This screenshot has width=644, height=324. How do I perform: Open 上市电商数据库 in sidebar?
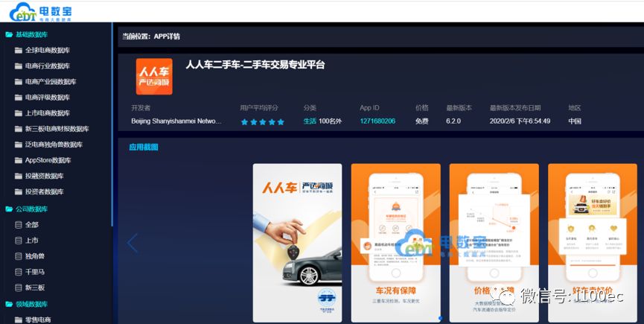click(x=47, y=113)
